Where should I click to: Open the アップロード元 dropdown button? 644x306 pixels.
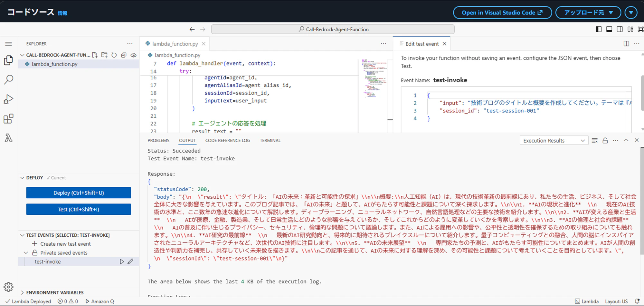click(588, 13)
